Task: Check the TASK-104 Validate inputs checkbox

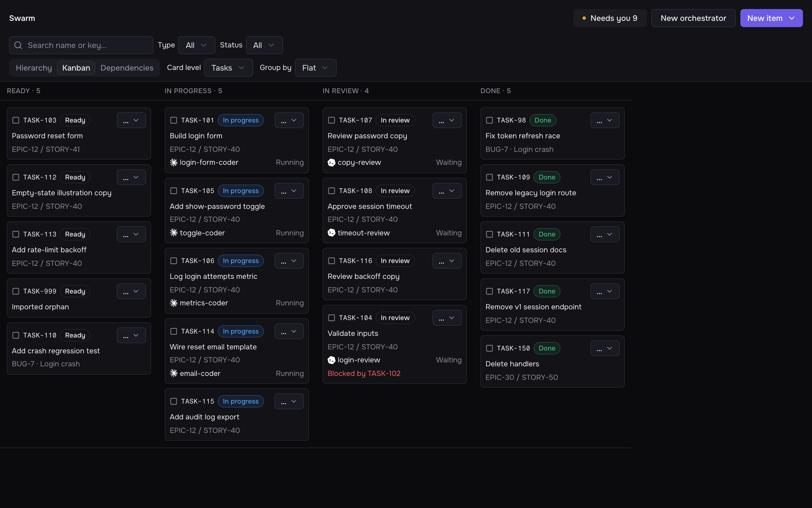Action: (332, 318)
